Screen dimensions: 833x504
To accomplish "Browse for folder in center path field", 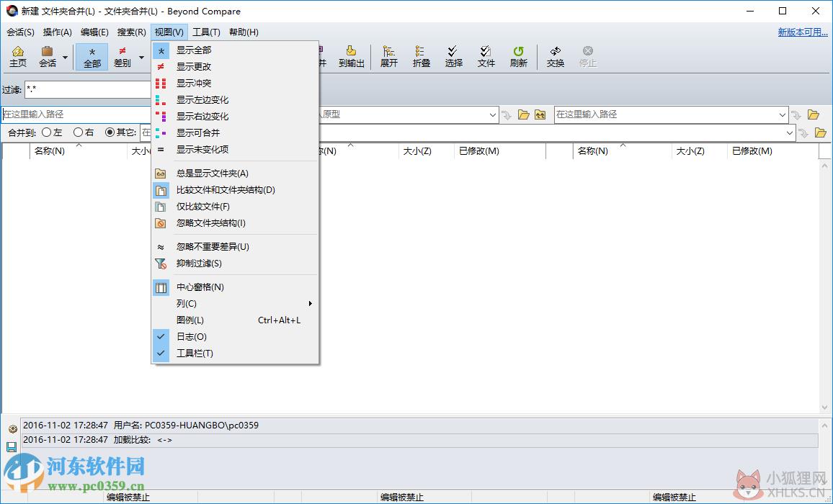I will (x=524, y=114).
